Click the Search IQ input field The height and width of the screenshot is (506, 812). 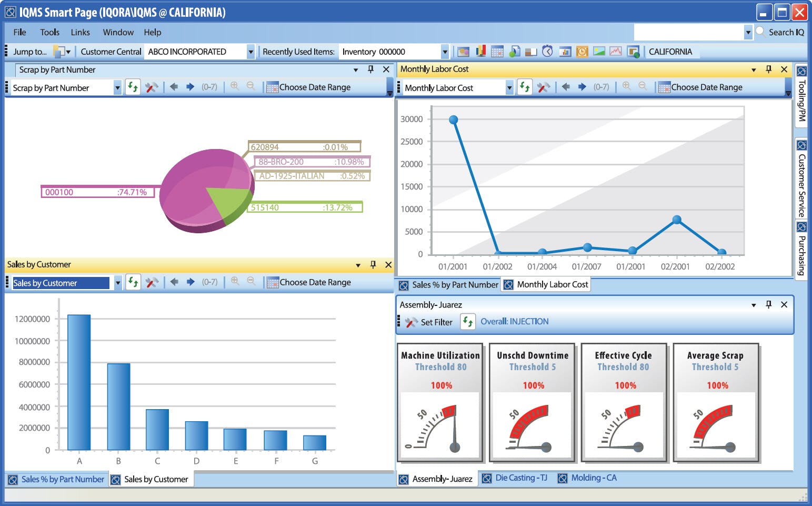click(688, 32)
